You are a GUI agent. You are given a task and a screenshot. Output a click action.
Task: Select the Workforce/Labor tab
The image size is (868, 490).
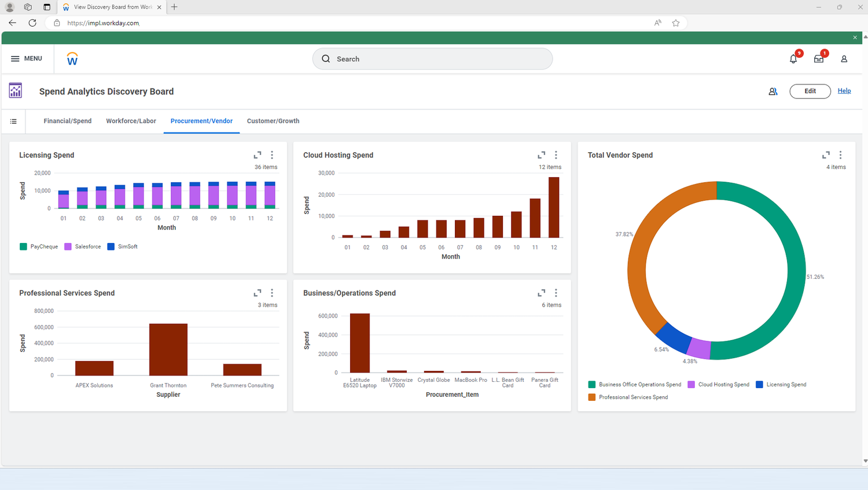pyautogui.click(x=131, y=121)
